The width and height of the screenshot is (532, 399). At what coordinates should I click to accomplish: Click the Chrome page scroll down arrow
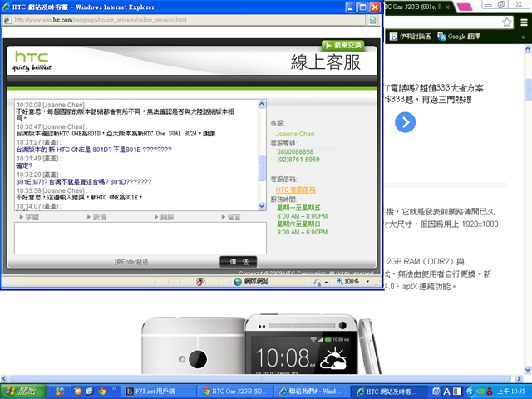[528, 369]
